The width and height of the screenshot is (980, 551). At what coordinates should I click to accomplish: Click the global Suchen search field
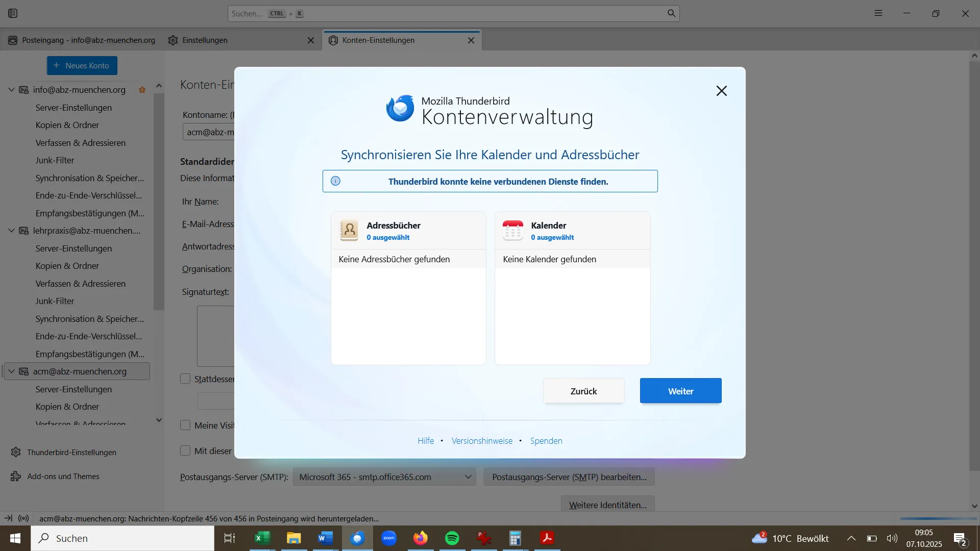(449, 13)
